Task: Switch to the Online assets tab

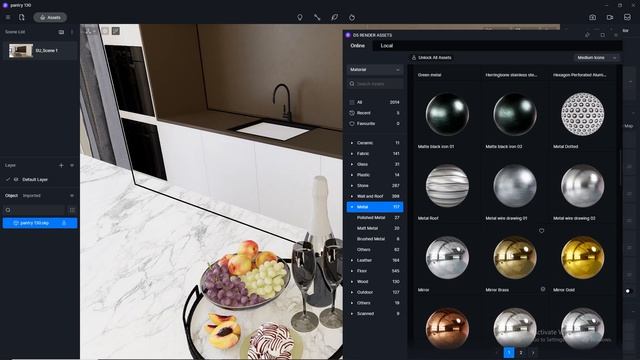Action: click(358, 46)
